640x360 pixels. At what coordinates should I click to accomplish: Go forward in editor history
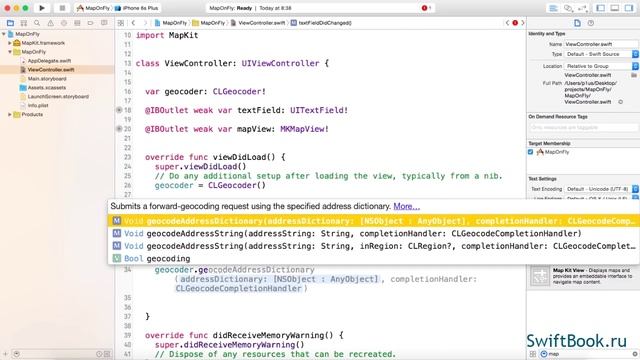(145, 23)
